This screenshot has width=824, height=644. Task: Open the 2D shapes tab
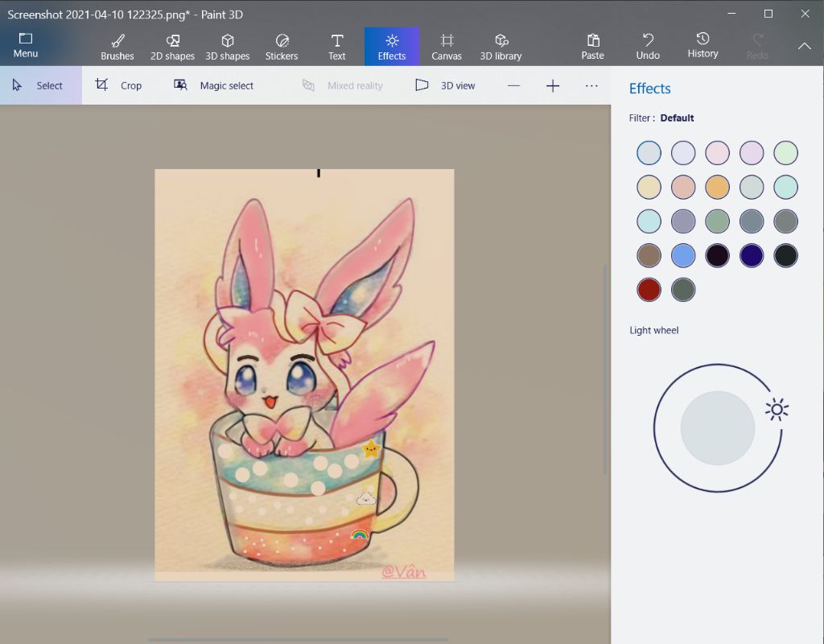point(172,47)
